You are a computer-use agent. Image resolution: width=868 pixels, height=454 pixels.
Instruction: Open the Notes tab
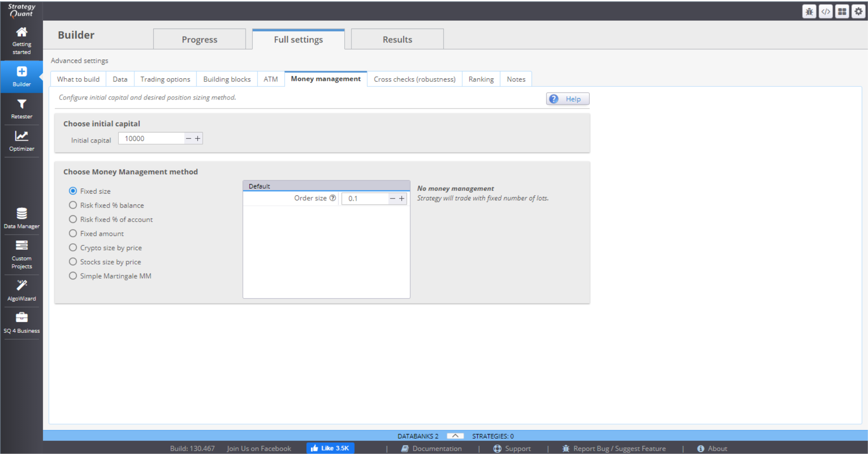pyautogui.click(x=516, y=79)
